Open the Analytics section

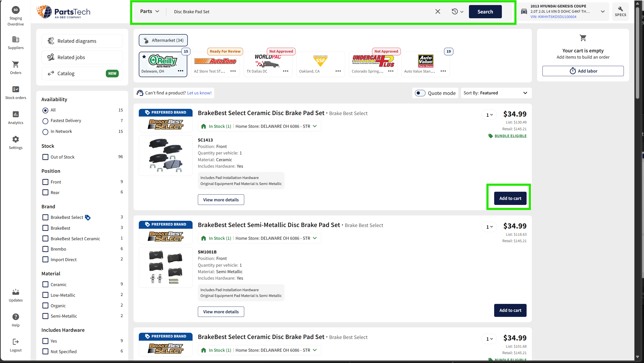(x=16, y=118)
